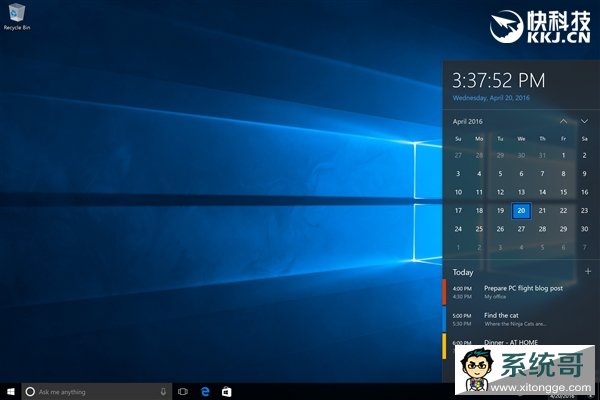Select April 11 in the calendar
The height and width of the screenshot is (400, 600).
coord(479,192)
